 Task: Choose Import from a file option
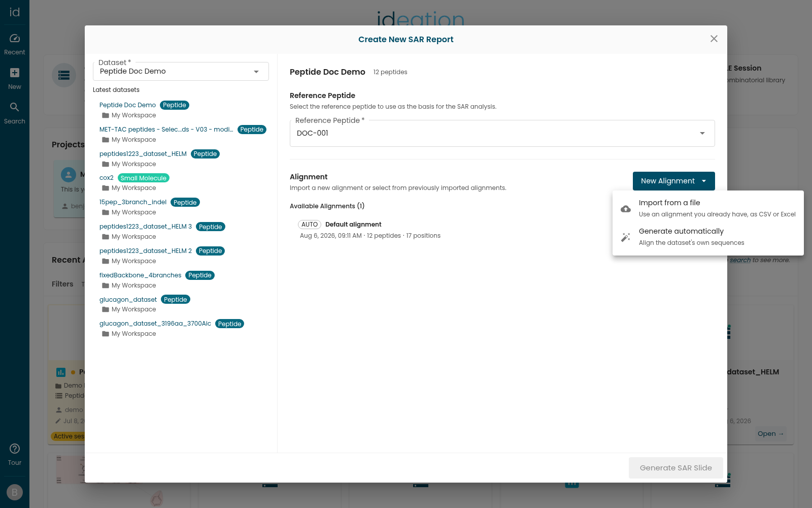pos(708,208)
